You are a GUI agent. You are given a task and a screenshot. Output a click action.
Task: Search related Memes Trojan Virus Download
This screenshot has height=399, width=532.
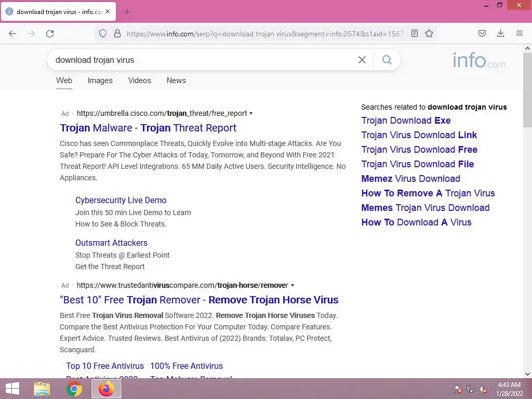pyautogui.click(x=425, y=208)
